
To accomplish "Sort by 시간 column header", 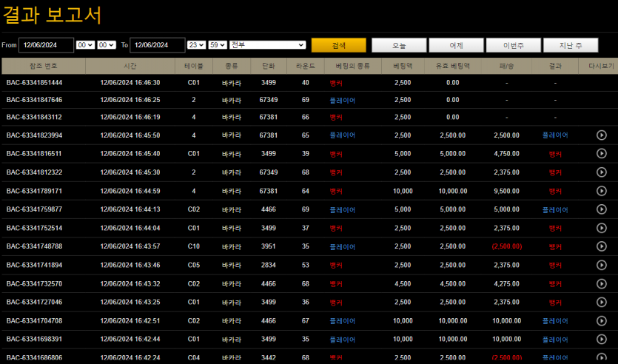I will coord(130,66).
